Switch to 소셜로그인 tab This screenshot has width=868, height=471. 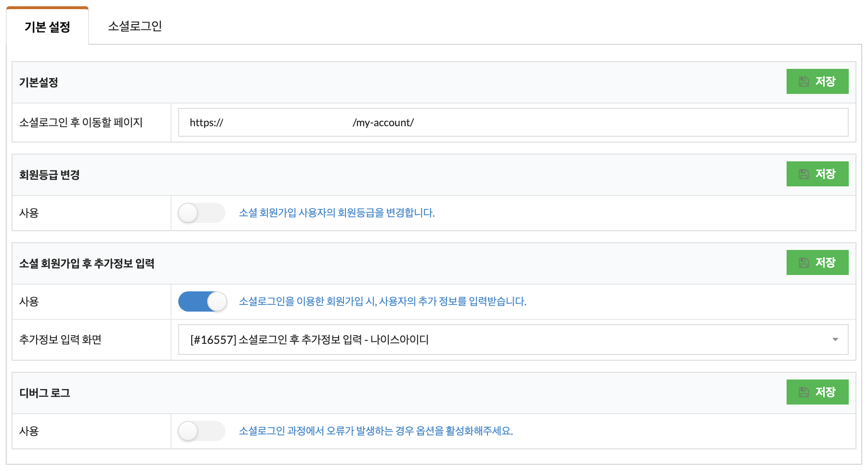click(x=135, y=26)
